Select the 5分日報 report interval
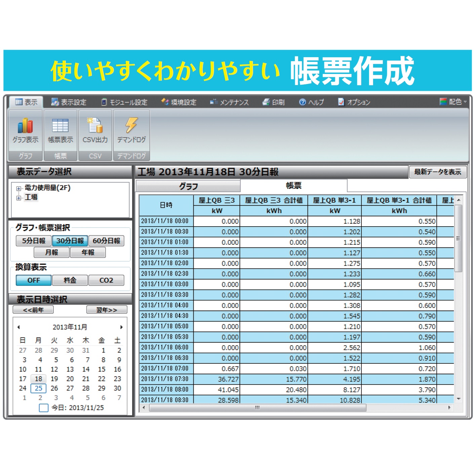The height and width of the screenshot is (476, 476). point(34,241)
